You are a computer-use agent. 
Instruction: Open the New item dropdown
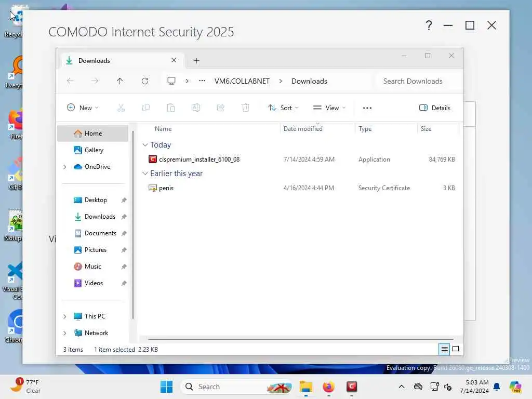point(83,108)
